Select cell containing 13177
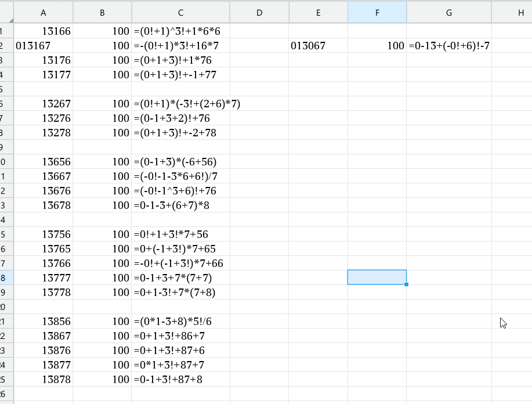Screen dimensions: 532x404 (x=44, y=75)
